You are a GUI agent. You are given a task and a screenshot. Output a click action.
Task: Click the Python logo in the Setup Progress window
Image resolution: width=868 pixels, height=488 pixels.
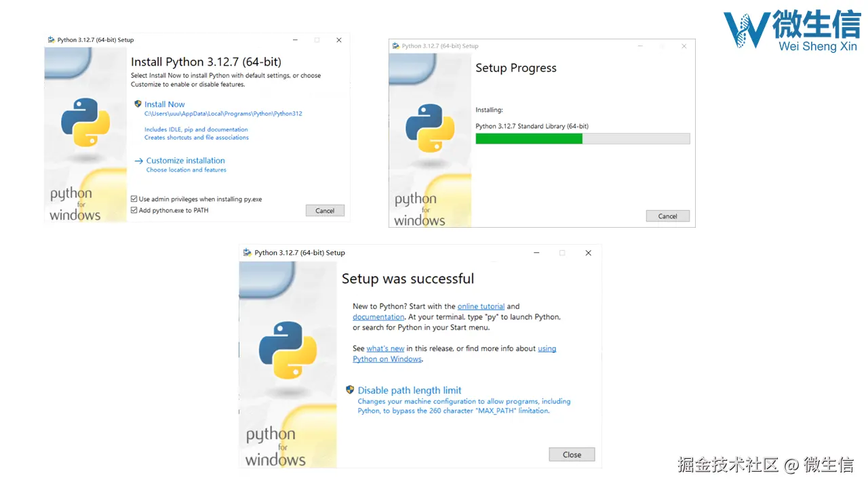[x=430, y=128]
